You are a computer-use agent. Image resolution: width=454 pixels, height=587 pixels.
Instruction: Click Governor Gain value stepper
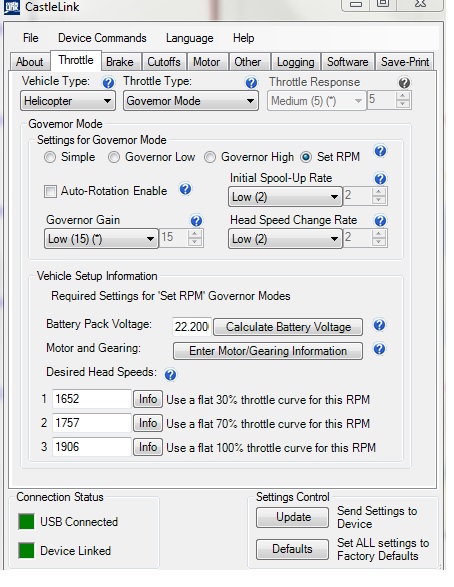[x=195, y=237]
